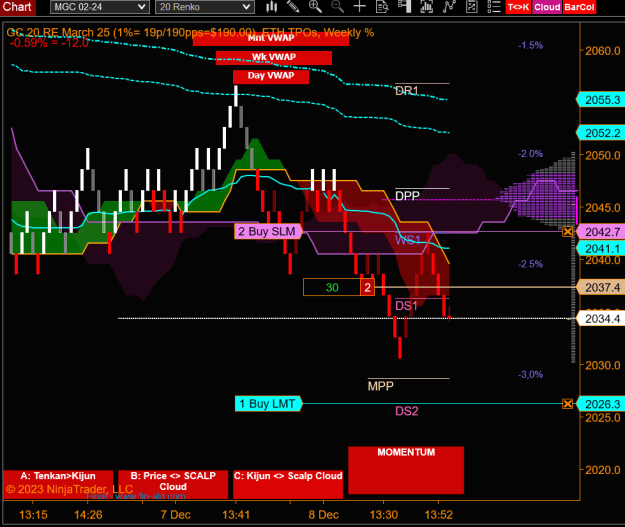Click the B: Price <> SCALP Cloud box
The width and height of the screenshot is (625, 527).
click(x=173, y=484)
